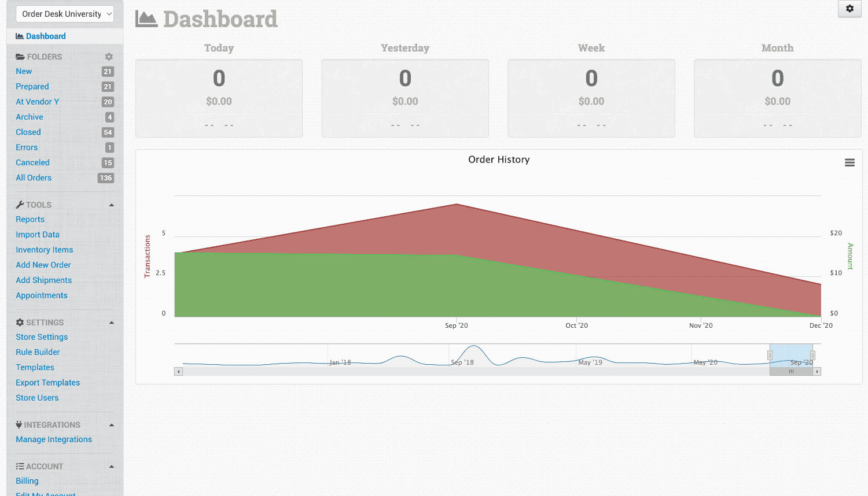The image size is (868, 496).
Task: Click the right navigator range handle
Action: [x=812, y=355]
